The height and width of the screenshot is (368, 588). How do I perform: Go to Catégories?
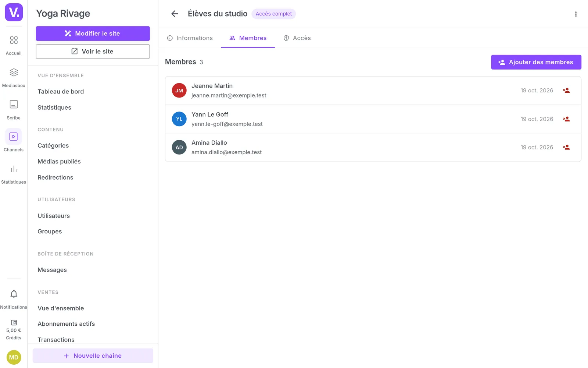(x=53, y=145)
